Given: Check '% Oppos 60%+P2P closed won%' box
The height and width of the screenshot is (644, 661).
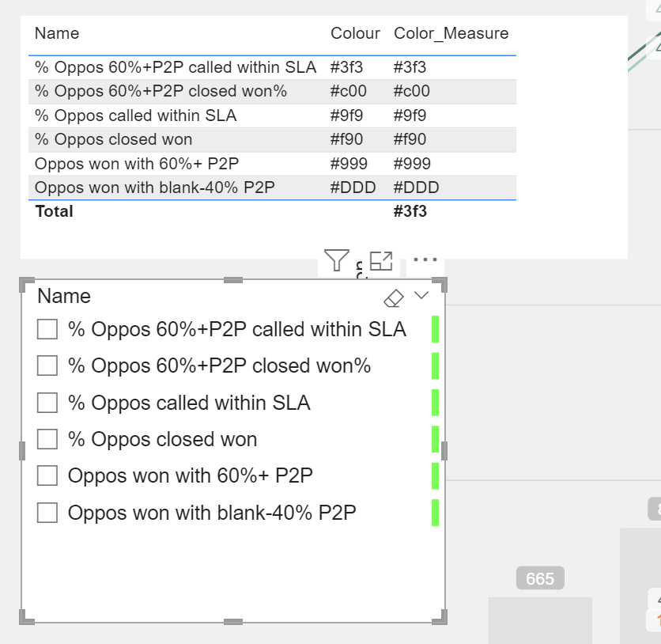Looking at the screenshot, I should 47,366.
